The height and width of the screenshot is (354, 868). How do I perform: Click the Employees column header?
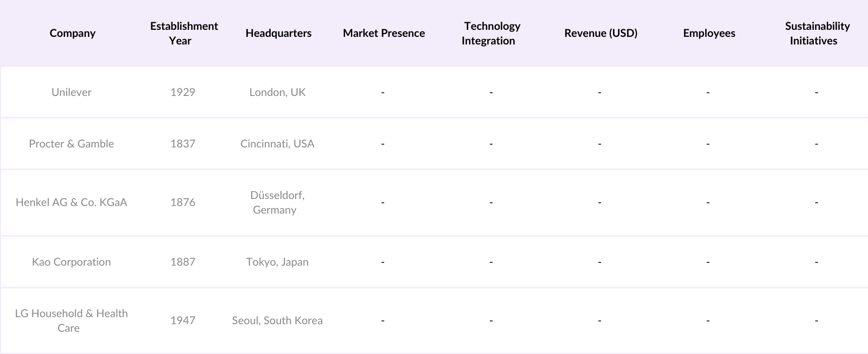point(709,33)
